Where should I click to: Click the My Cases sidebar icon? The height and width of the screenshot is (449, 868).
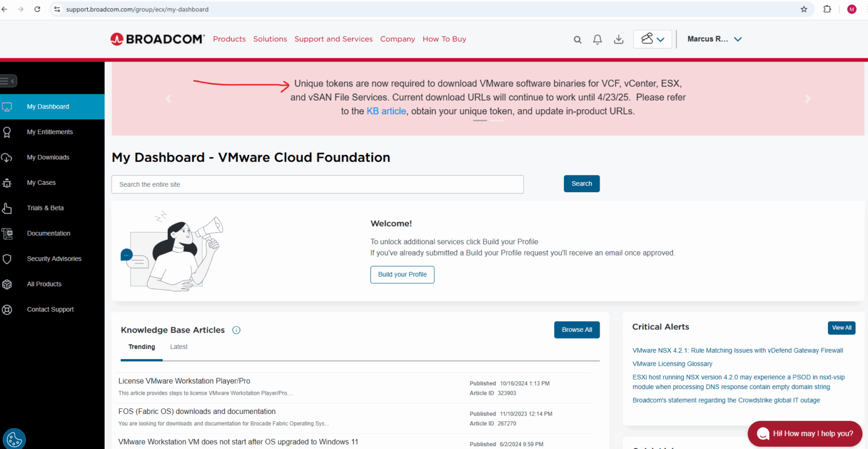(x=7, y=182)
